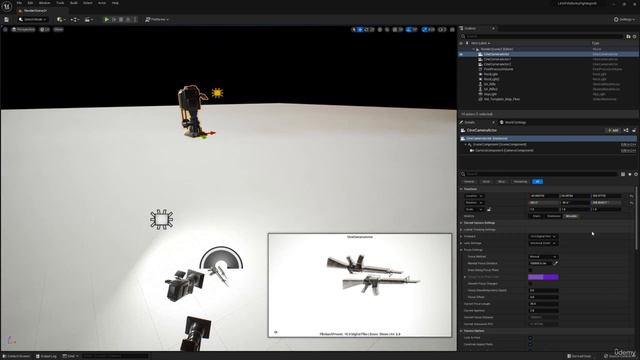Screen dimensions: 640x360
Task: Set Mobility to Movable
Action: pos(571,216)
